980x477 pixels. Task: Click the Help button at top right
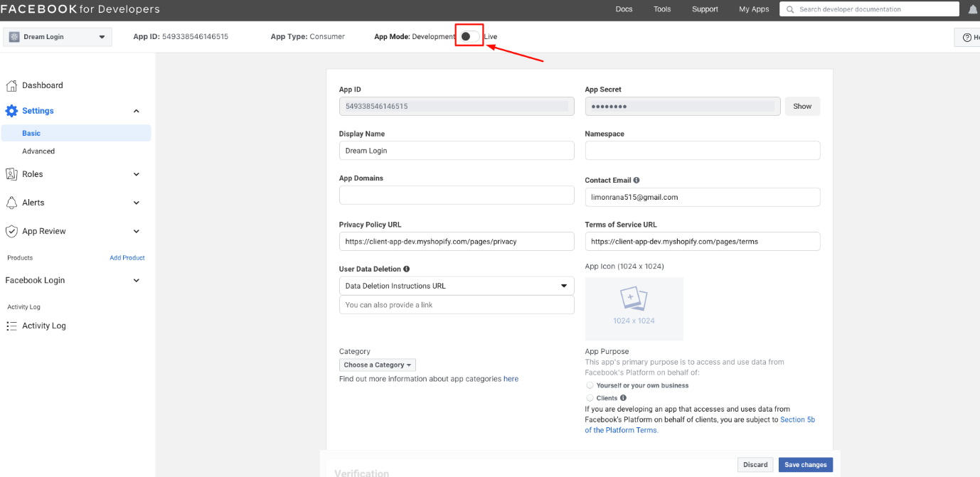click(x=967, y=37)
